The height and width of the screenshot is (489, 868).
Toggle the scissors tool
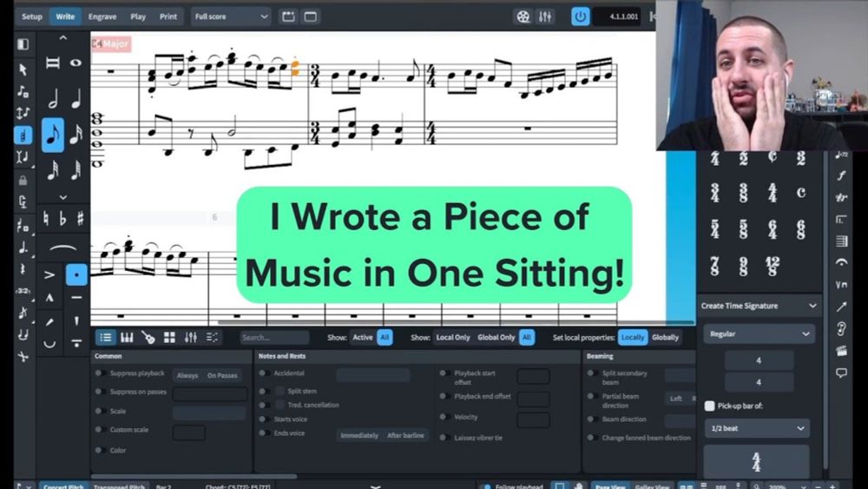(x=23, y=357)
